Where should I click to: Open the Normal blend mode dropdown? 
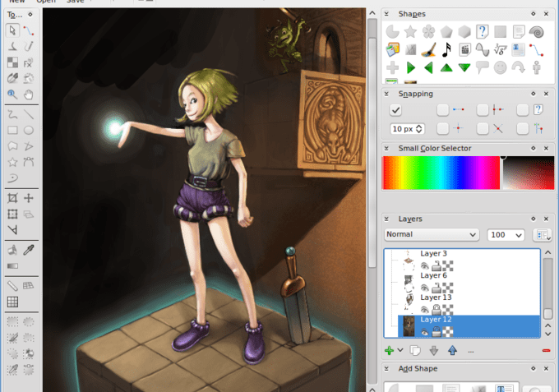tap(432, 235)
